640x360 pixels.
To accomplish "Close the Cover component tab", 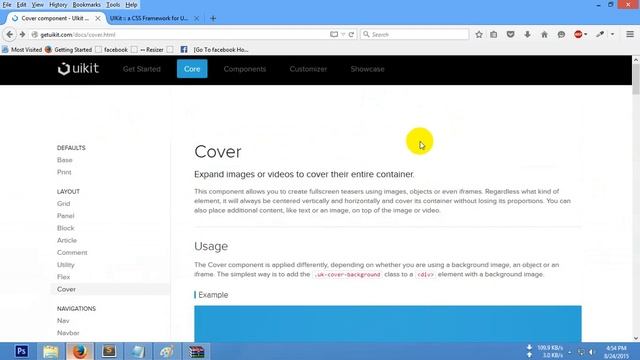I will click(x=98, y=18).
